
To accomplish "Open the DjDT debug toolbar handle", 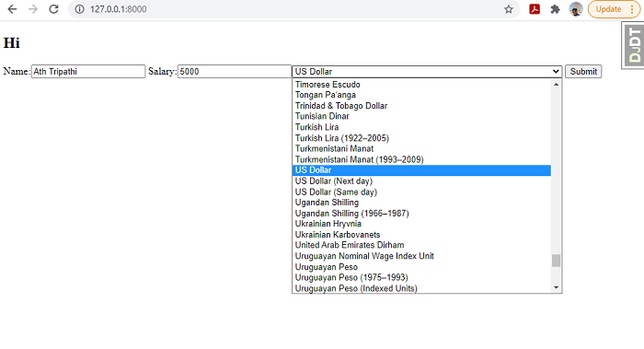I will [633, 45].
